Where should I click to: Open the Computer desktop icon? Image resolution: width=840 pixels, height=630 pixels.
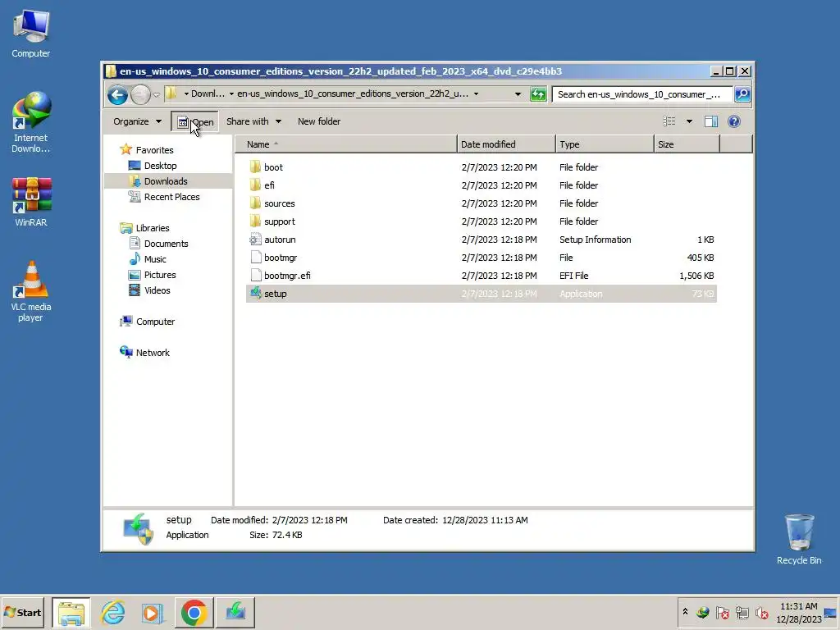point(31,33)
